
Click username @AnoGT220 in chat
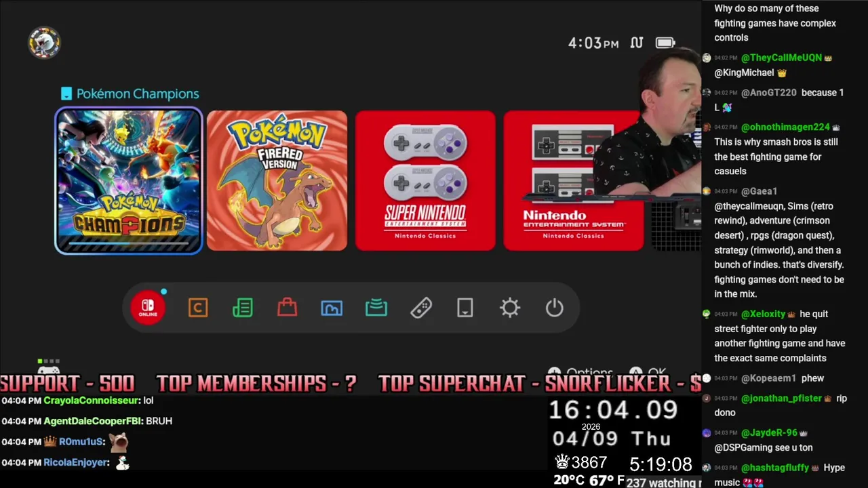click(x=769, y=92)
